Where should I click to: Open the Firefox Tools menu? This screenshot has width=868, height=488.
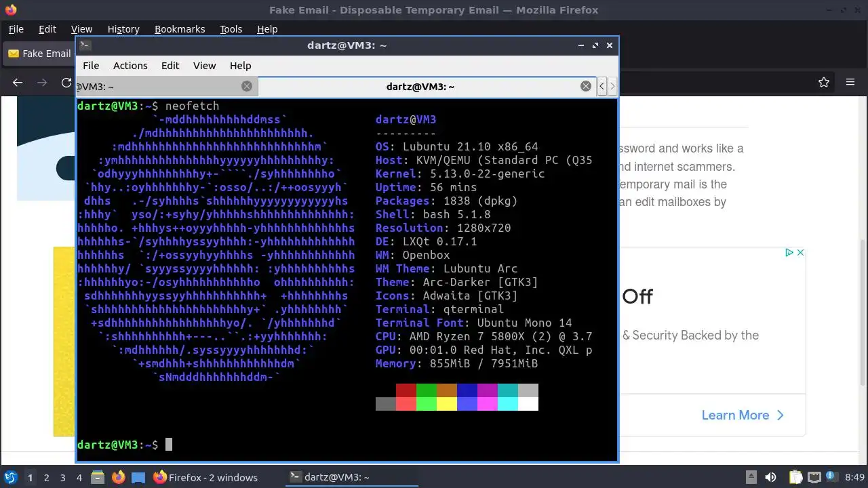[231, 29]
